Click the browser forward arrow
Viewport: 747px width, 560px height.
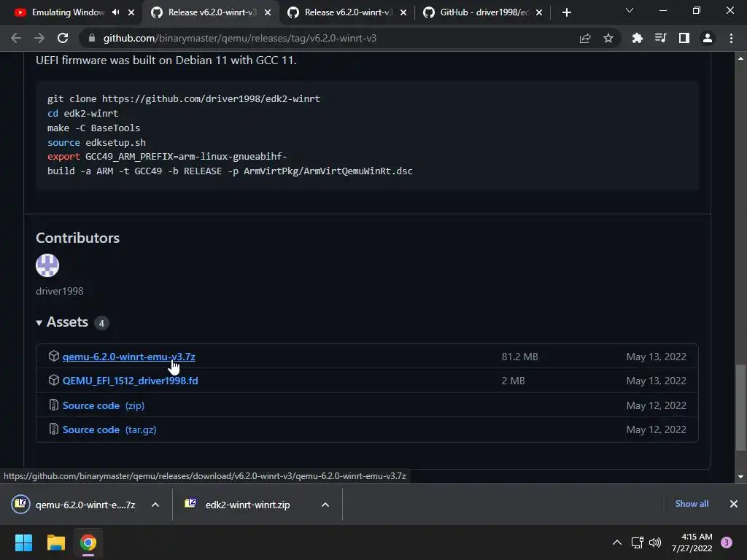39,38
